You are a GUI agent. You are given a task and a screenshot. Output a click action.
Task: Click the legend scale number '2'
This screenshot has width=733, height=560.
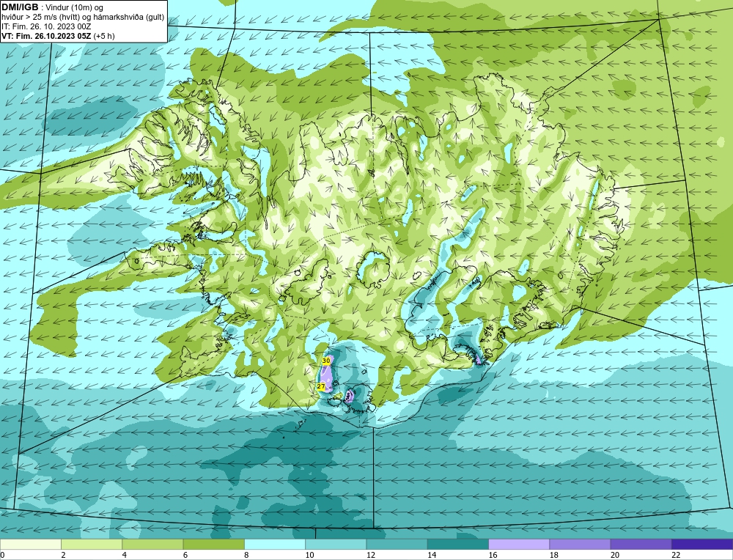63,555
